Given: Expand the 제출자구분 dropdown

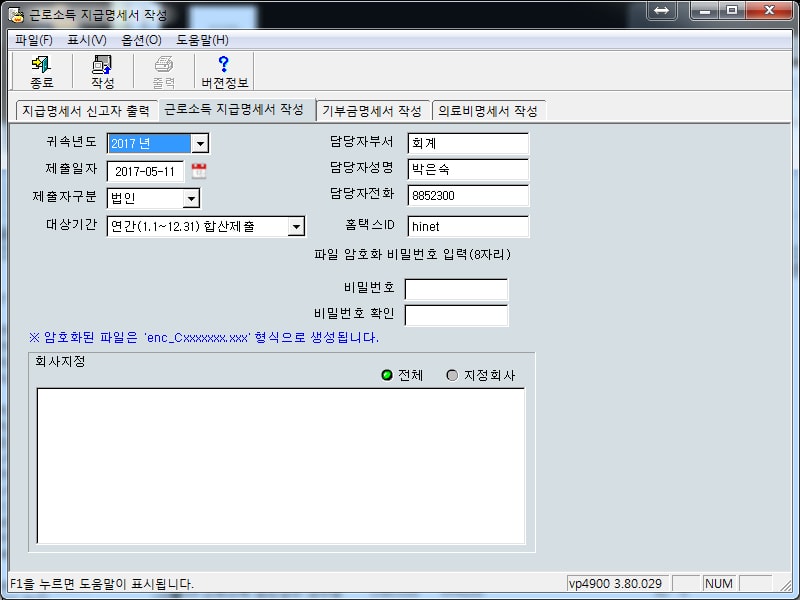Looking at the screenshot, I should [190, 199].
